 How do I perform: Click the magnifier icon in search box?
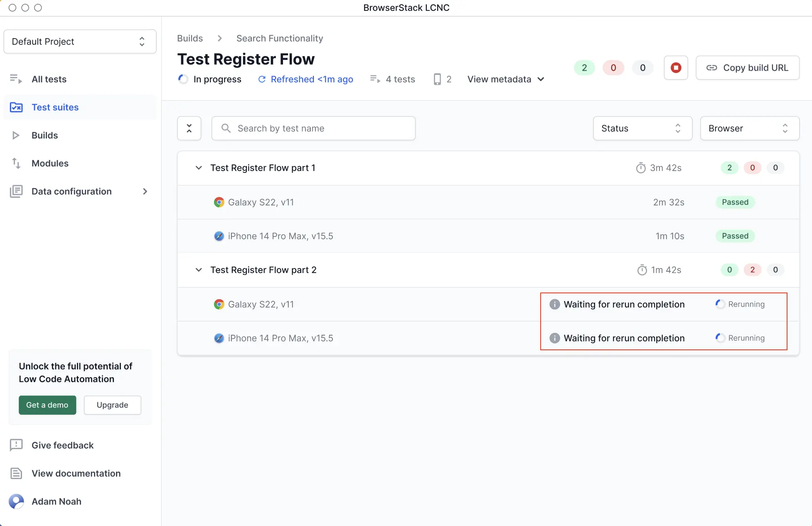click(x=226, y=128)
